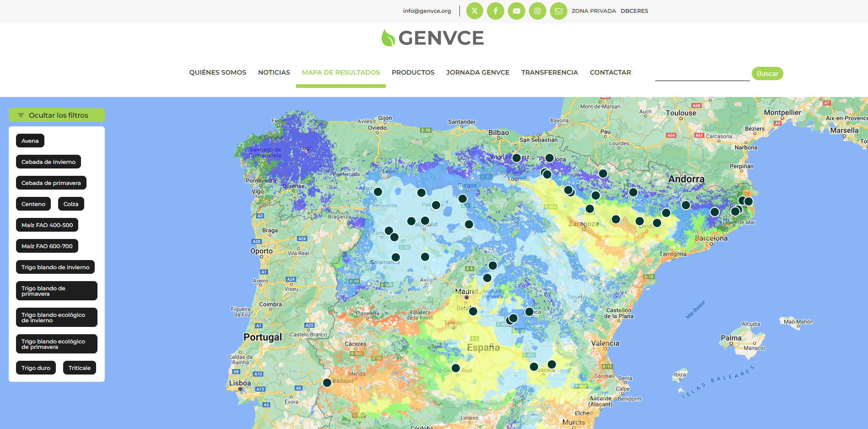Toggle the Centeno filter
Screen dimensions: 868x429
33,204
